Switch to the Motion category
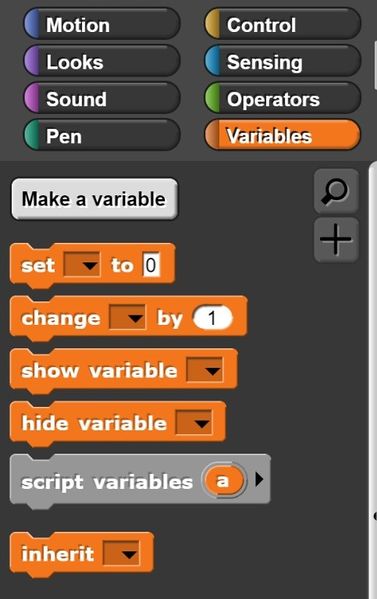Viewport: 377px width, 599px height. coord(102,25)
